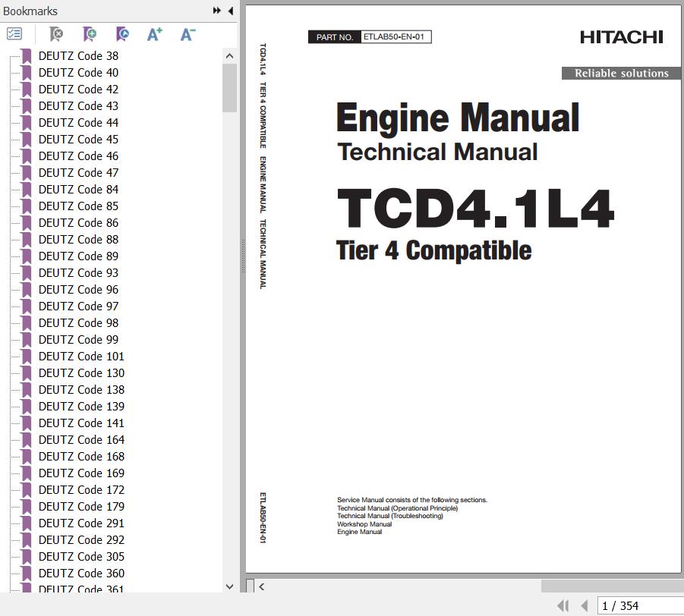Open bookmark DEUTZ Code 141
Image resolution: width=684 pixels, height=616 pixels.
click(x=81, y=423)
